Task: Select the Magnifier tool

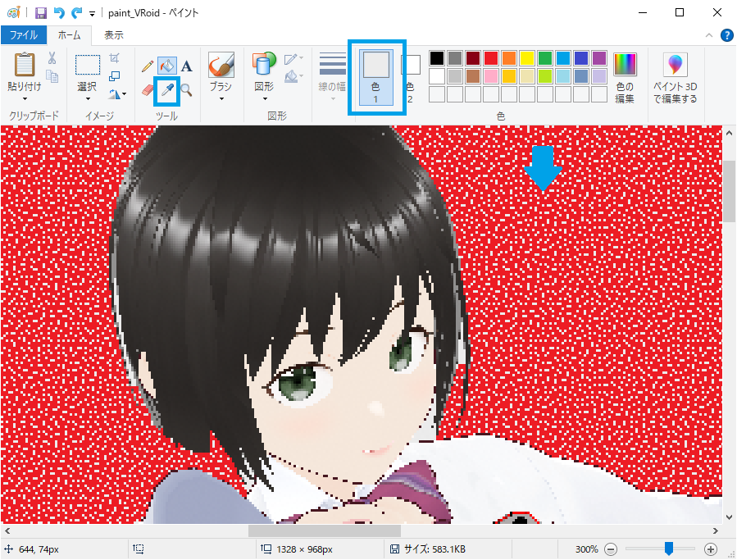Action: [x=187, y=90]
